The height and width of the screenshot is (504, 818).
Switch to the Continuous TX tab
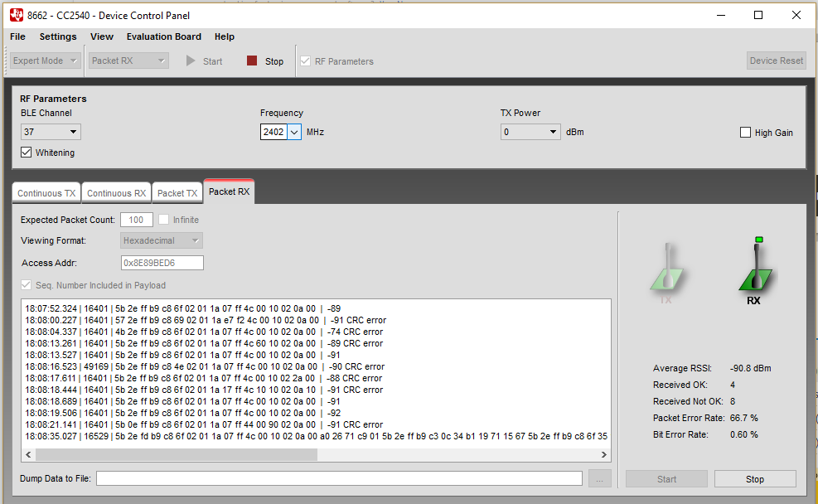pyautogui.click(x=46, y=193)
